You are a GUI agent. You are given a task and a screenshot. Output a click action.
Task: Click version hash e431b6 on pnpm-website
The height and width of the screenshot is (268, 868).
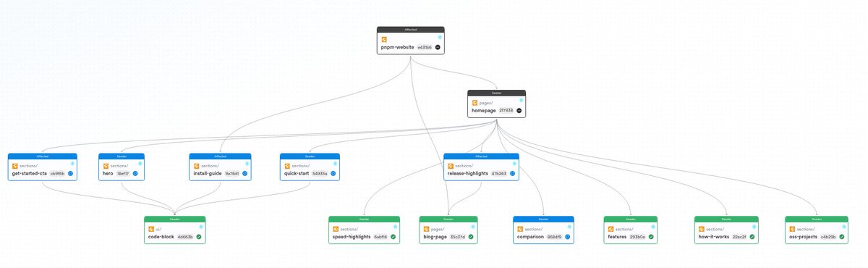[x=425, y=47]
